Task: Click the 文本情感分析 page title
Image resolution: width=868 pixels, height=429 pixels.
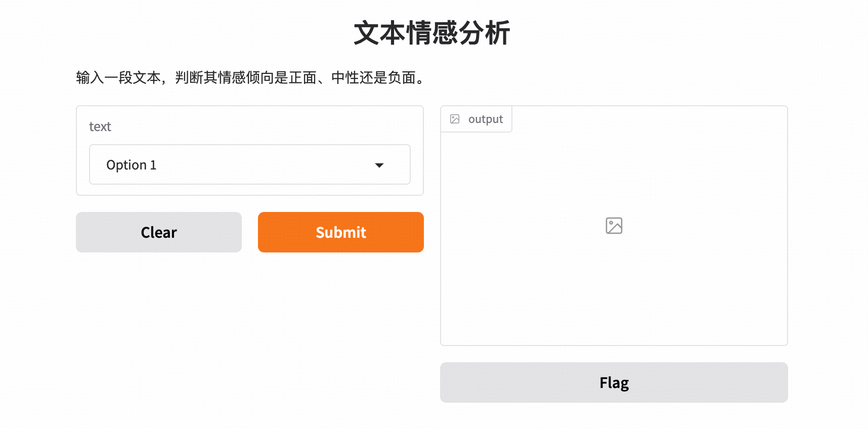Action: (x=431, y=33)
